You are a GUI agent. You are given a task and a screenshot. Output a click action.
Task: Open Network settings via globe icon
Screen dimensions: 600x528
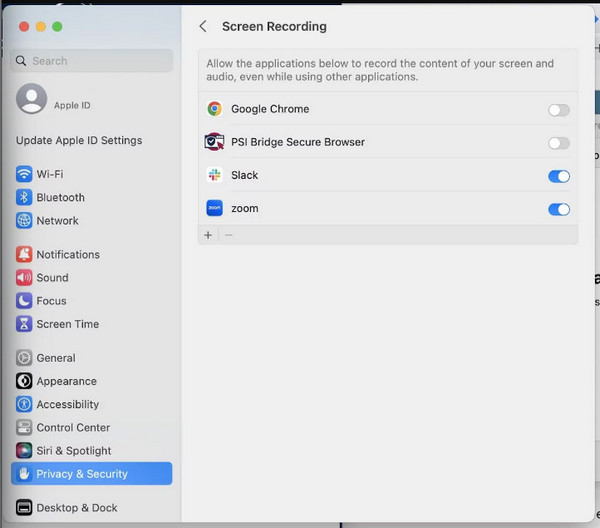(24, 220)
